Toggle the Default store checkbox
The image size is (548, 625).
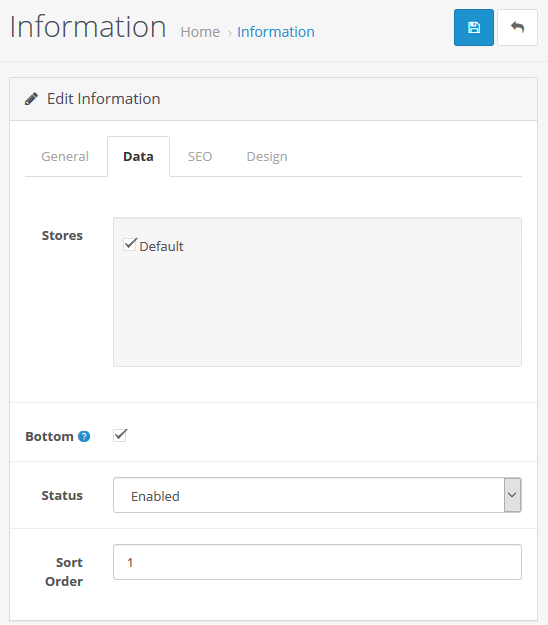(130, 244)
